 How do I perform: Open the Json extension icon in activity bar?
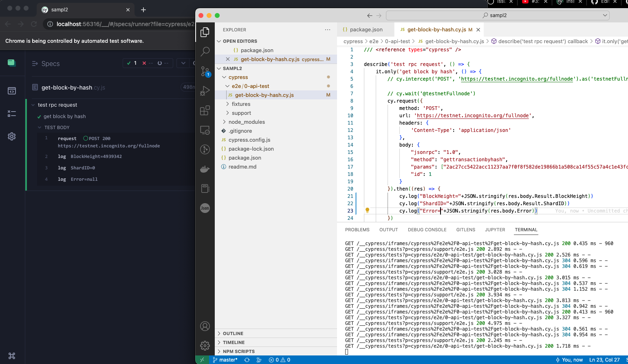[x=205, y=208]
